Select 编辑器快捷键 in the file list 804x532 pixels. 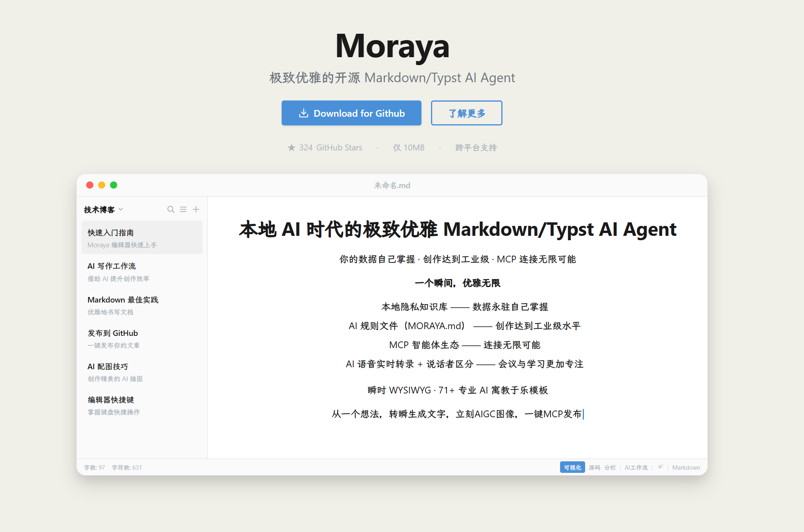142,405
